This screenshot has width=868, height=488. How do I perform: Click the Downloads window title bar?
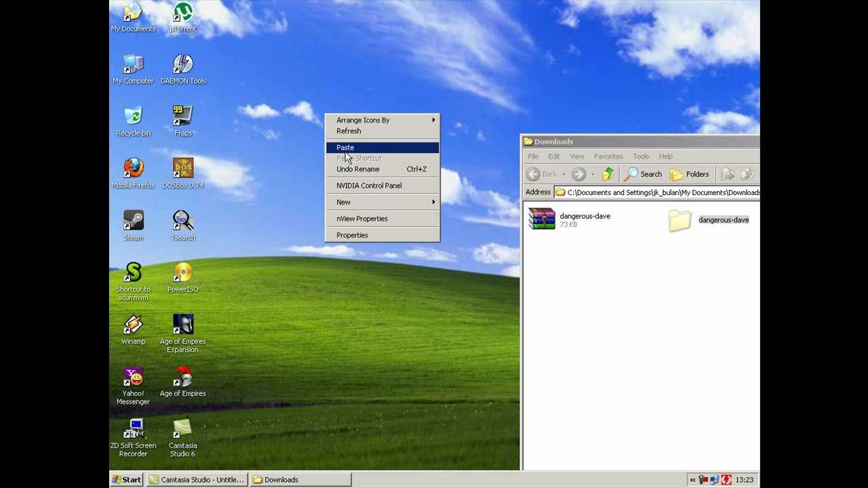tap(641, 142)
